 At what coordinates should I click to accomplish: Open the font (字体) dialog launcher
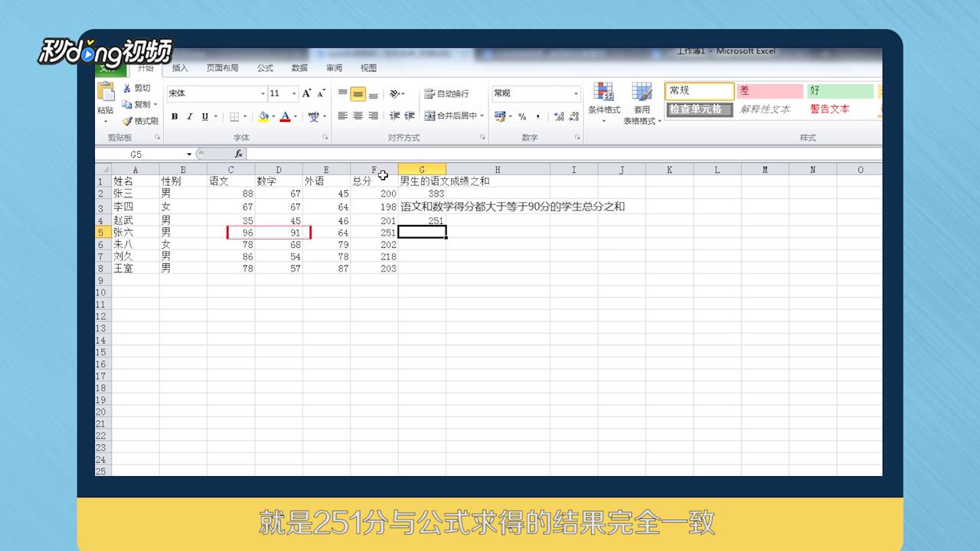(x=325, y=138)
